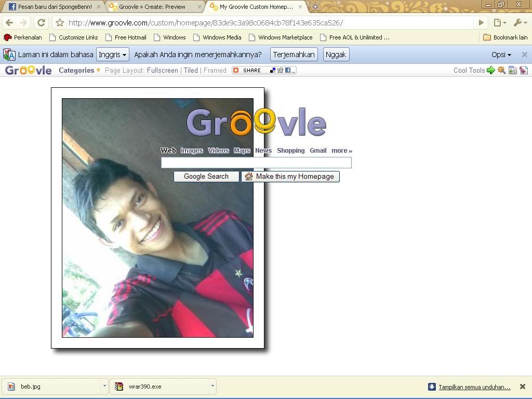Viewport: 532px width, 399px height.
Task: Switch to the Facebook Pesan baru tab
Action: (x=52, y=7)
